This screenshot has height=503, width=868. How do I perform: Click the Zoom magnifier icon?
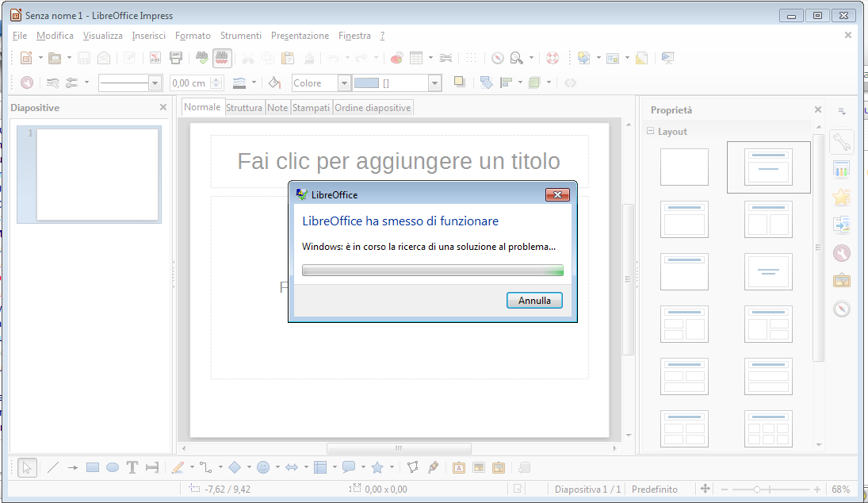point(517,58)
